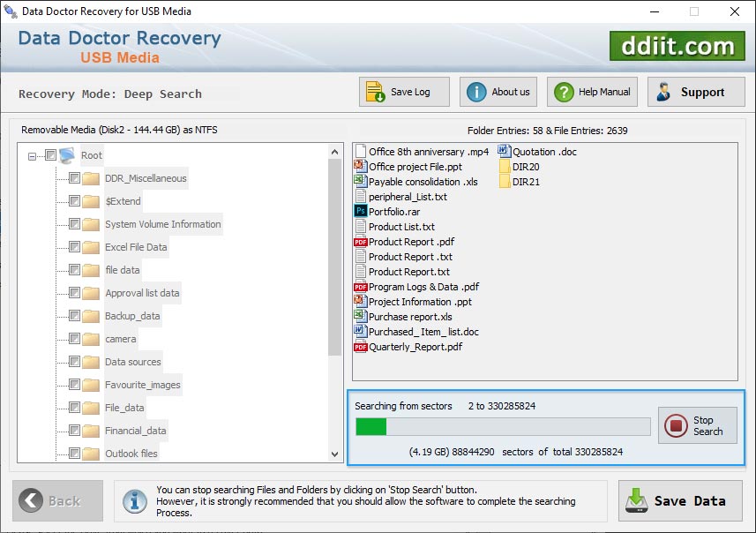
Task: Click the info icon beside the warning message
Action: coord(135,501)
